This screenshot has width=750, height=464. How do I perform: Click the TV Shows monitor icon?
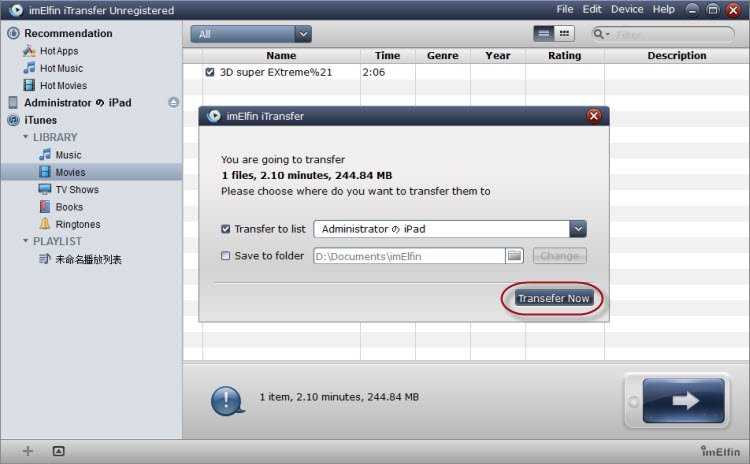(x=44, y=189)
